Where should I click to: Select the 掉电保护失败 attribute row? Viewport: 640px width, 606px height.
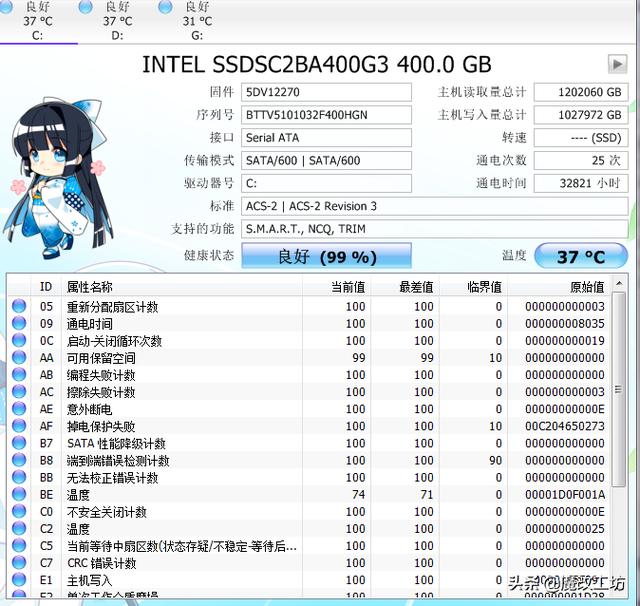tap(310, 426)
